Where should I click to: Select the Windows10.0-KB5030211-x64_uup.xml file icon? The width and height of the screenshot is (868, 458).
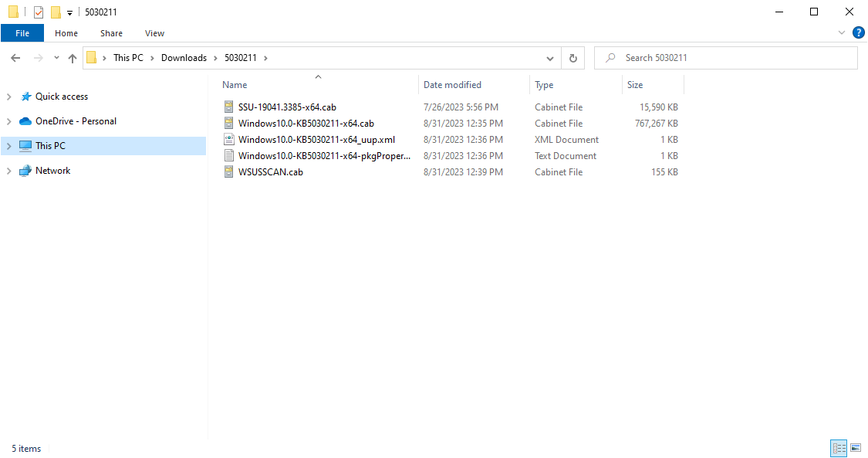click(228, 140)
